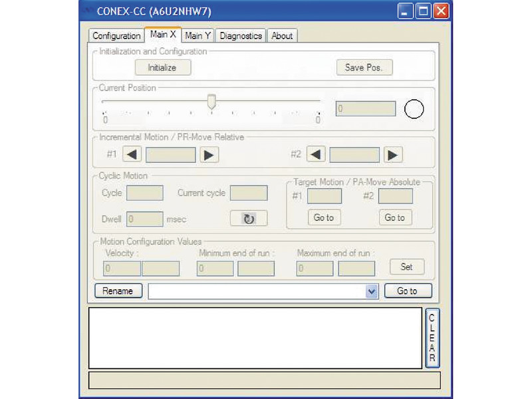Click the #2 left arrow for relative motion
The image size is (532, 399).
tap(315, 154)
